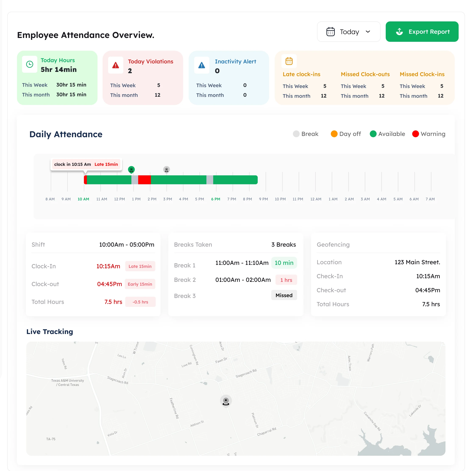Click the gray Break legend dot
The height and width of the screenshot is (471, 476).
pyautogui.click(x=296, y=134)
